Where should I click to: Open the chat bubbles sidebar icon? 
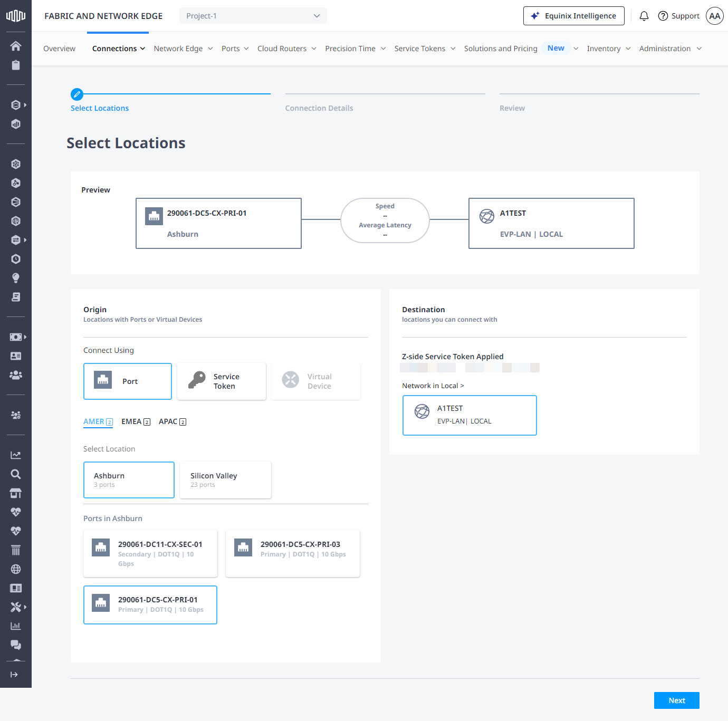click(16, 645)
